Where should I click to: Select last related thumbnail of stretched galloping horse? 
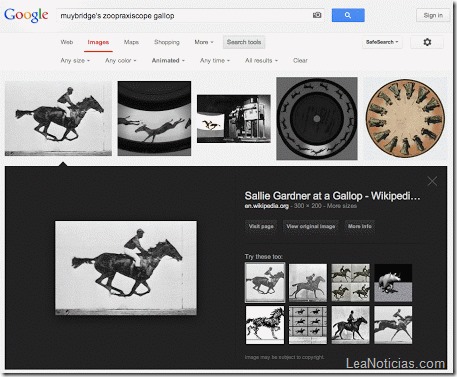[393, 325]
